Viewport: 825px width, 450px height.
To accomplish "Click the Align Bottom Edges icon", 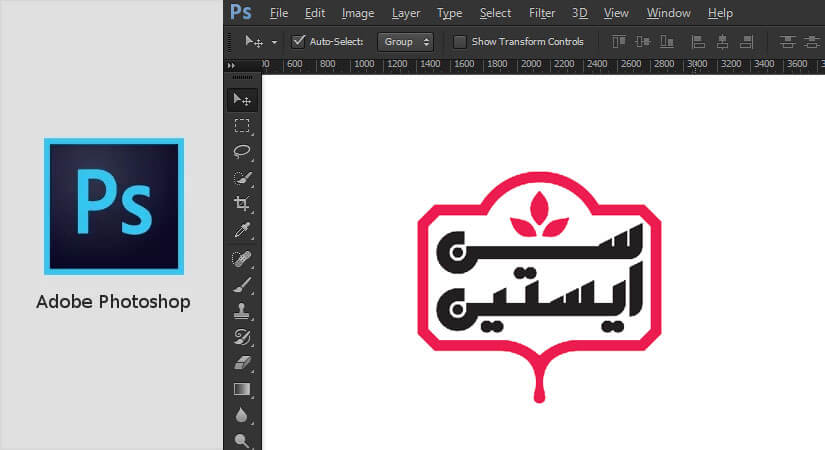I will coord(667,42).
